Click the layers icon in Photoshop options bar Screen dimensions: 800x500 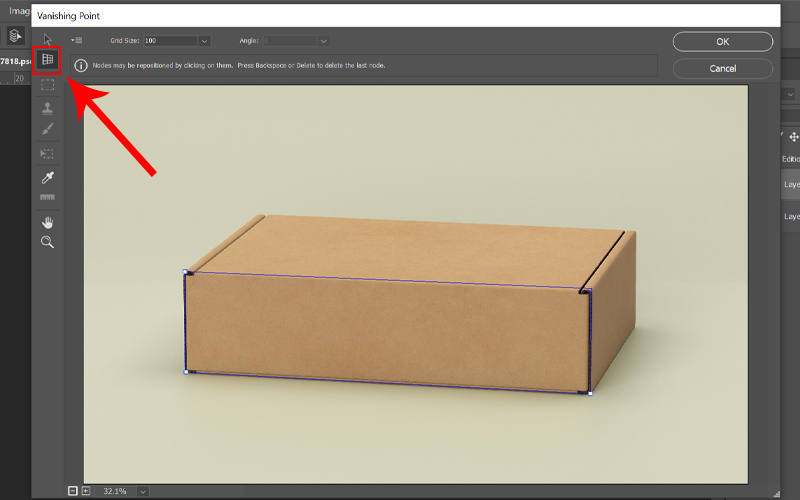coord(15,36)
